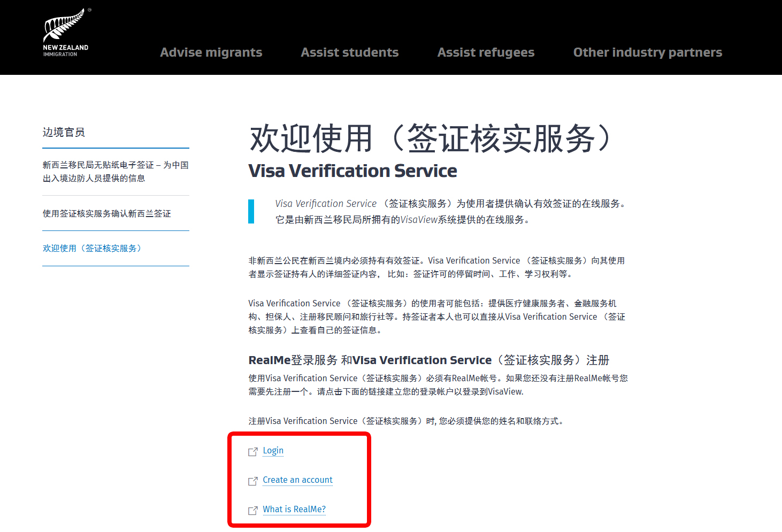The width and height of the screenshot is (782, 532).
Task: Click the Login link
Action: pyautogui.click(x=273, y=451)
